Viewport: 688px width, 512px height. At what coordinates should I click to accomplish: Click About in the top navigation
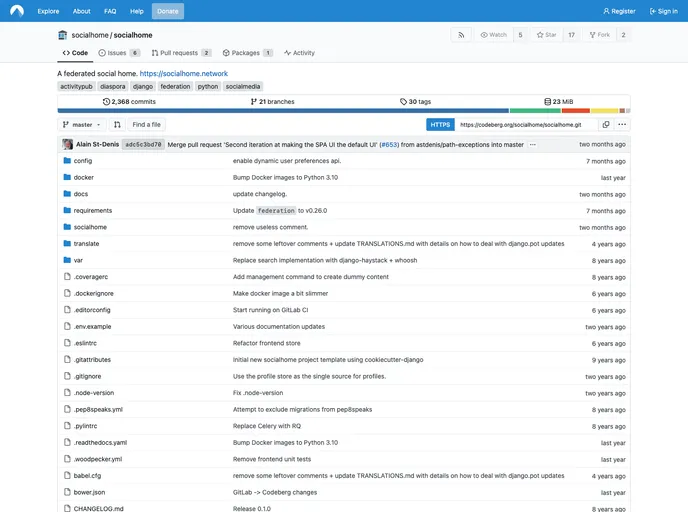point(82,11)
